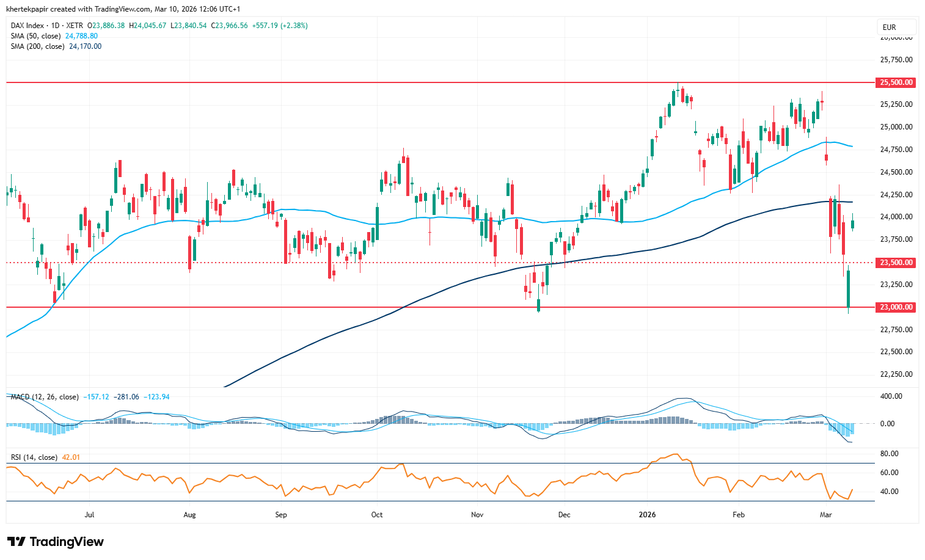Click the Jul label on time axis
This screenshot has height=560, width=925.
89,515
